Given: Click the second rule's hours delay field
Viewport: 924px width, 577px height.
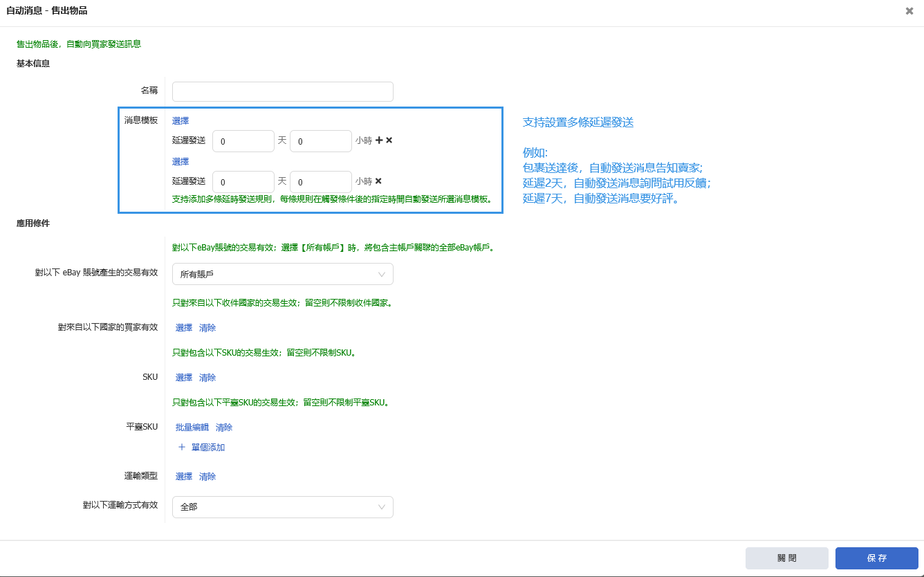Looking at the screenshot, I should click(x=320, y=182).
